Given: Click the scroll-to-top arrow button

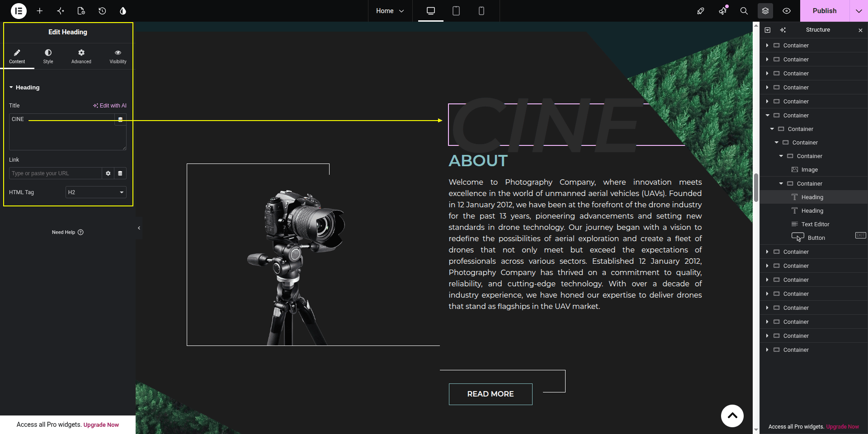Looking at the screenshot, I should tap(732, 416).
